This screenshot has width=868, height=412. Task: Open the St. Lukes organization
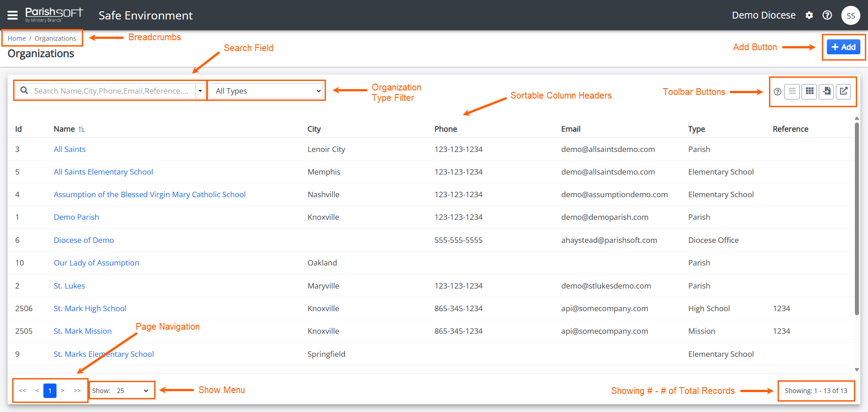coord(69,286)
